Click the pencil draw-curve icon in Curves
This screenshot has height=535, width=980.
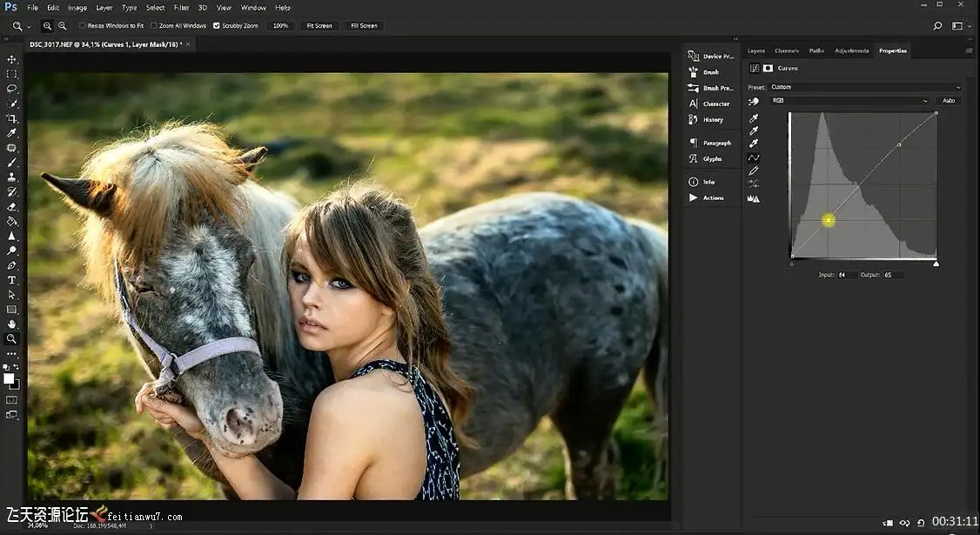(x=754, y=171)
